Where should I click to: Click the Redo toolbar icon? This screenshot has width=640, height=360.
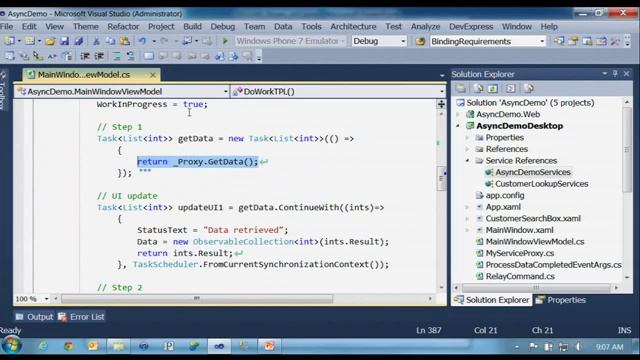point(164,41)
